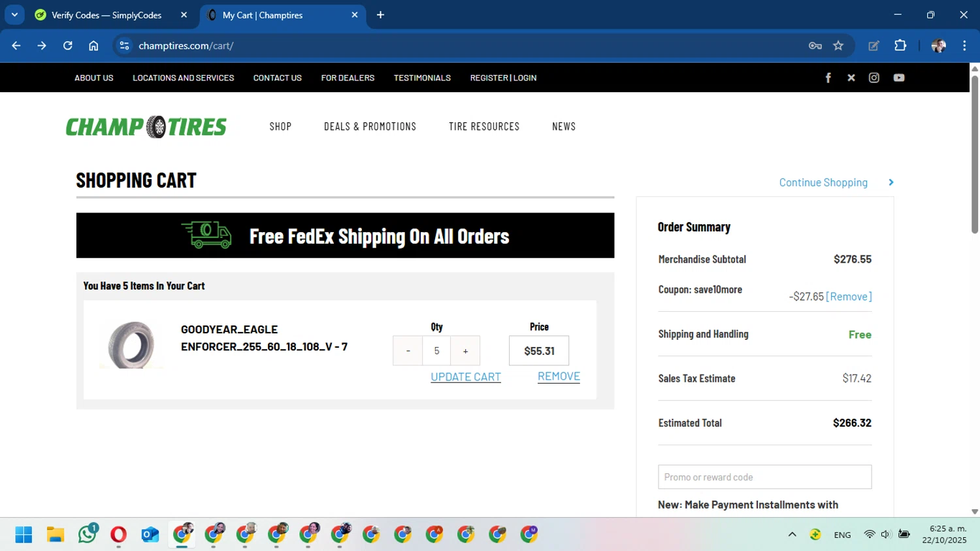Click the chevron beside Continue Shopping
This screenshot has height=551, width=980.
(x=891, y=182)
